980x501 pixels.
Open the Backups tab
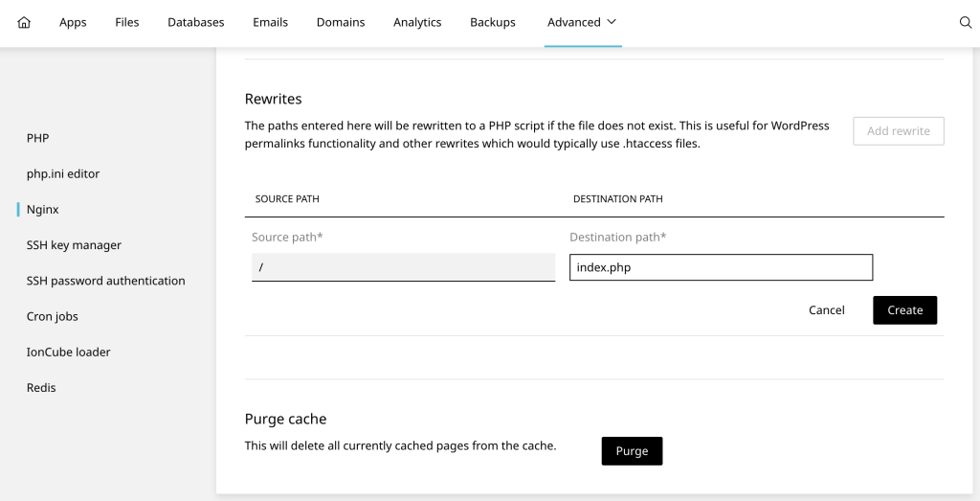tap(493, 23)
